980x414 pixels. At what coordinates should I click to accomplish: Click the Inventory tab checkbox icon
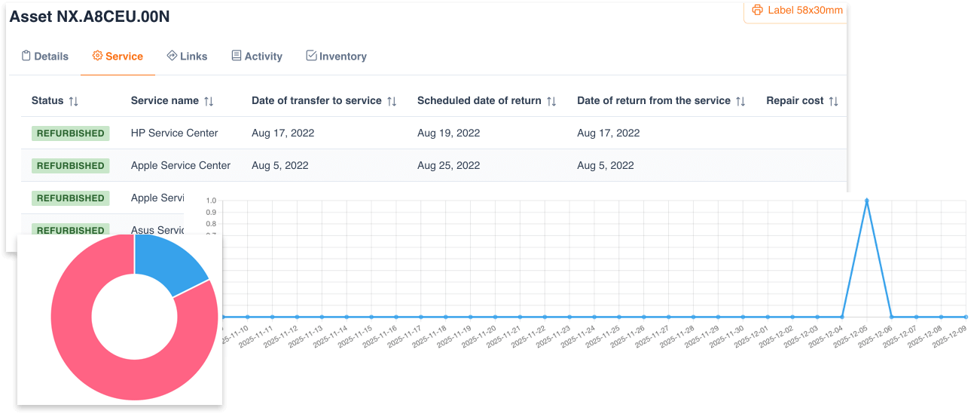(x=311, y=56)
